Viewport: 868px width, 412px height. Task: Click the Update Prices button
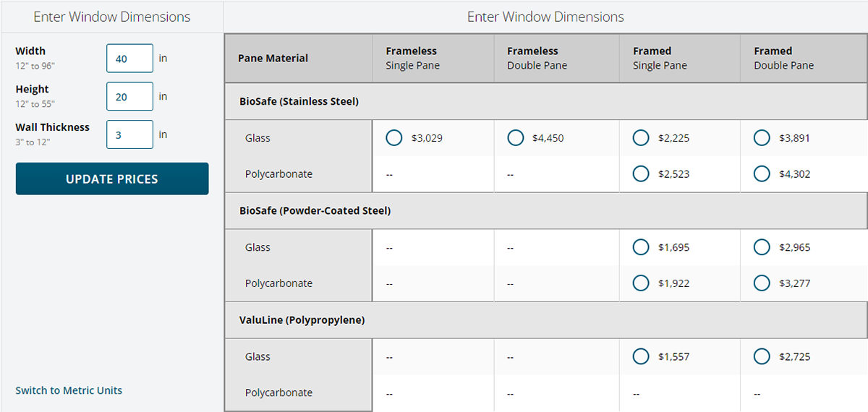click(112, 179)
